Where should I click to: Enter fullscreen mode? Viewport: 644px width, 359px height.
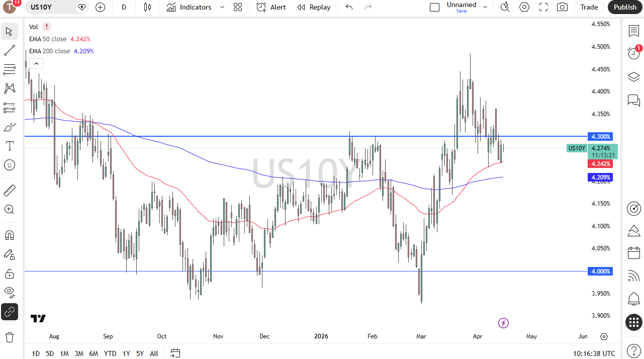543,7
